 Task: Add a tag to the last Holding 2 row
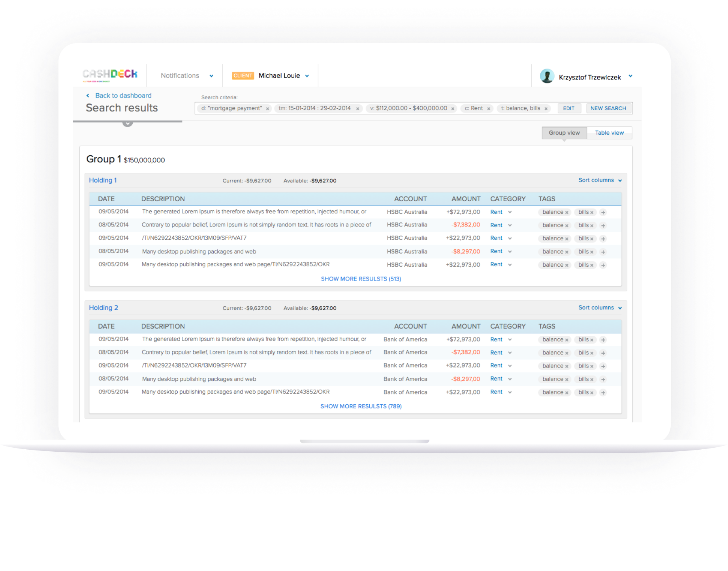click(x=603, y=392)
